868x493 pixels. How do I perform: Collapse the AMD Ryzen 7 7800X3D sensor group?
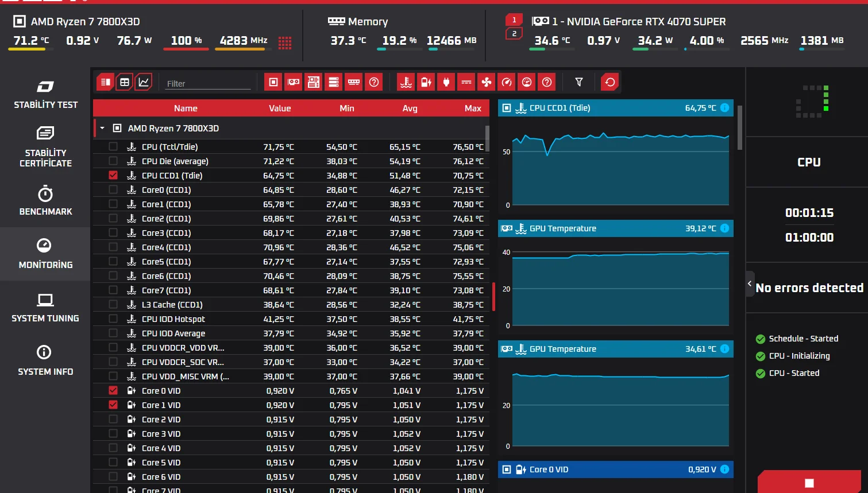(102, 129)
